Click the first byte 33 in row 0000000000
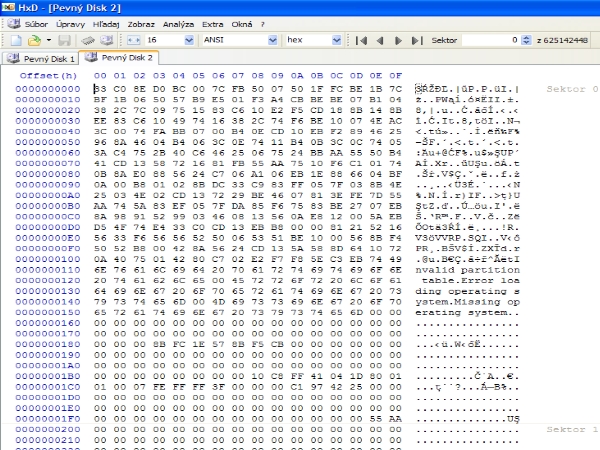This screenshot has height=450, width=600. tap(100, 89)
